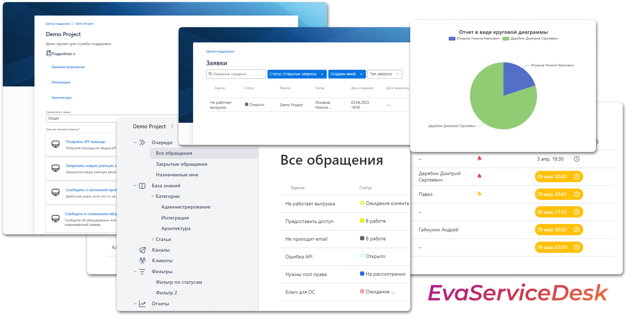
Task: Click the clock icon on 29 мар. 03:02 badge
Action: click(x=576, y=230)
